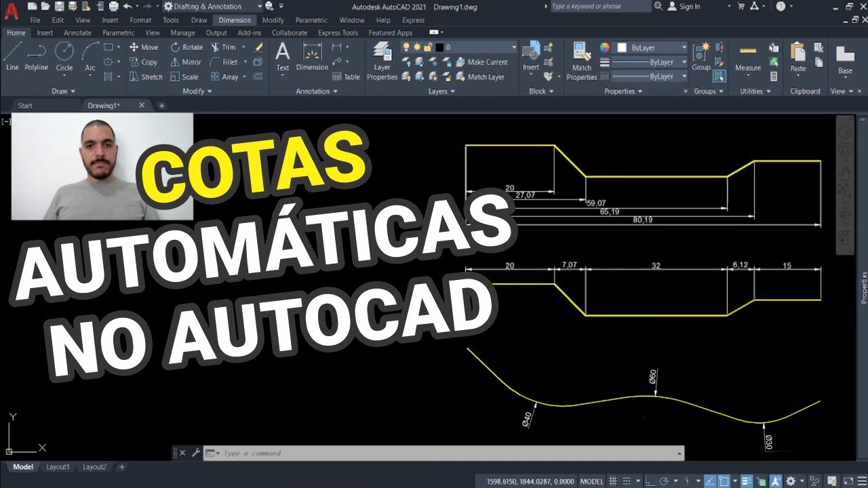Toggle object snap tracking in status bar
Image resolution: width=868 pixels, height=488 pixels.
pos(710,481)
